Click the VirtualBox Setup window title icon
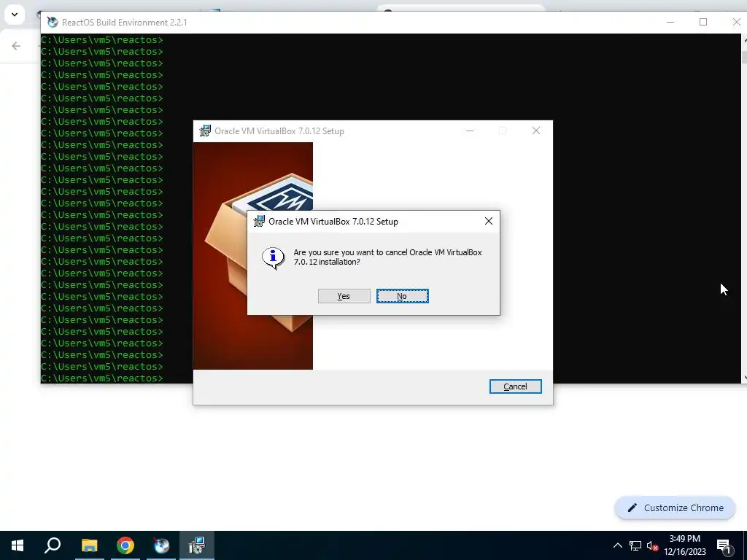Screen dimensions: 747x560 (205, 131)
